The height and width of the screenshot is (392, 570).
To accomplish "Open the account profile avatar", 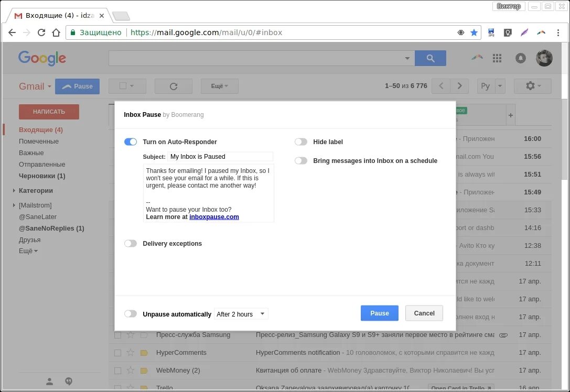I will (544, 58).
